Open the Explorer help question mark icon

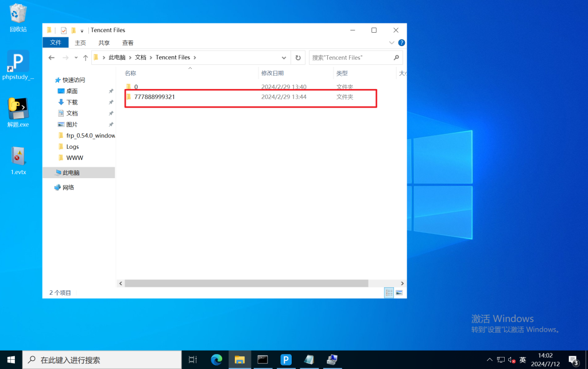[401, 43]
